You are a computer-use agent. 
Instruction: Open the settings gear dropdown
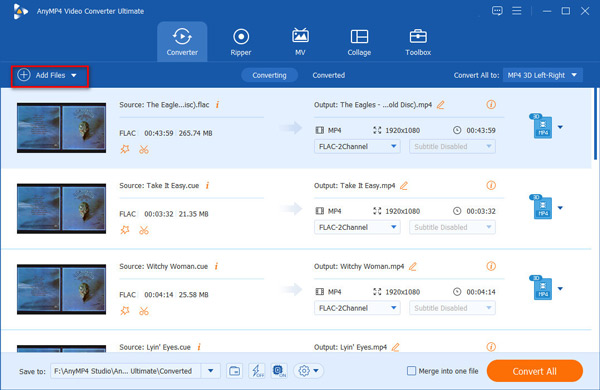point(308,371)
